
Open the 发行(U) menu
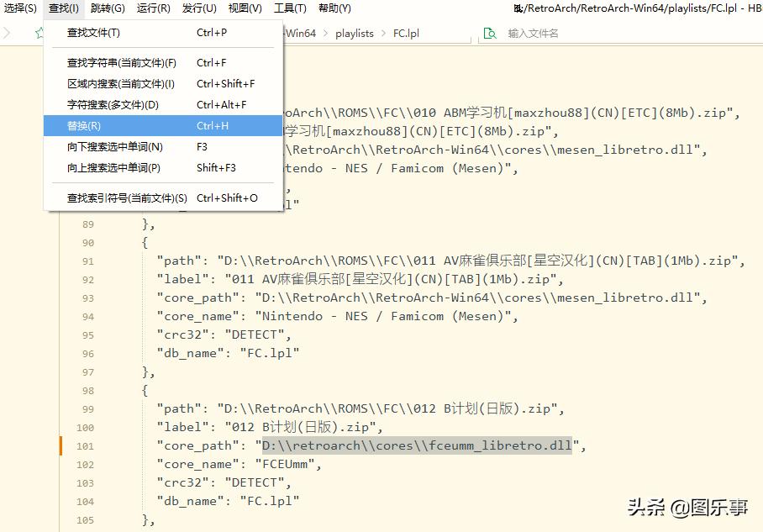[198, 8]
